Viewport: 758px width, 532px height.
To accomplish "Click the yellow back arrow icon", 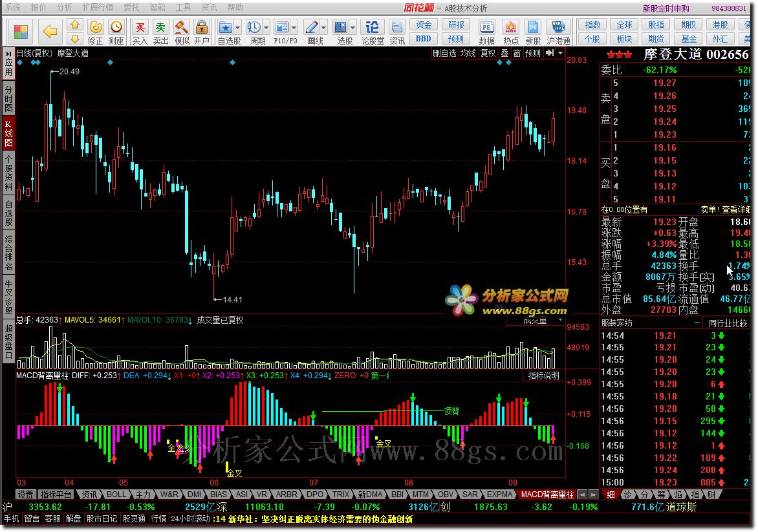I will pyautogui.click(x=50, y=32).
